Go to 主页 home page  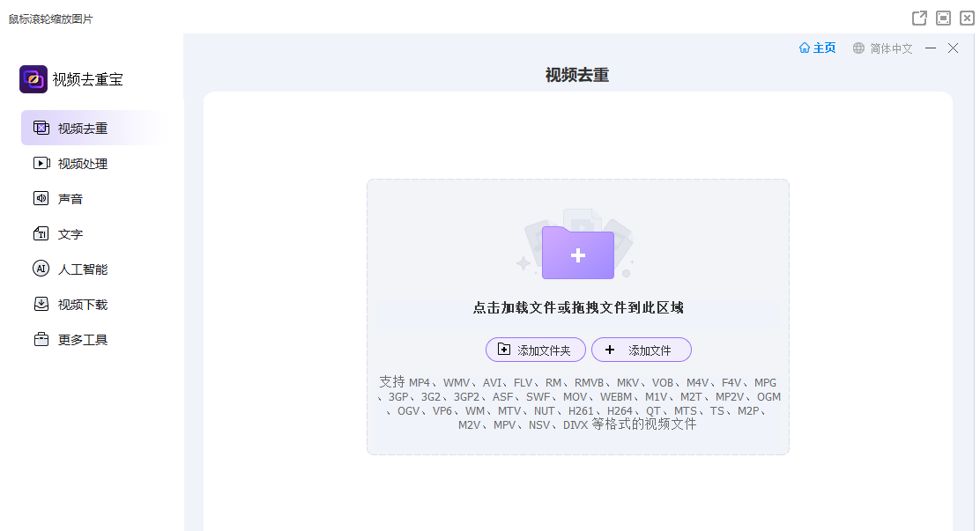click(x=817, y=48)
